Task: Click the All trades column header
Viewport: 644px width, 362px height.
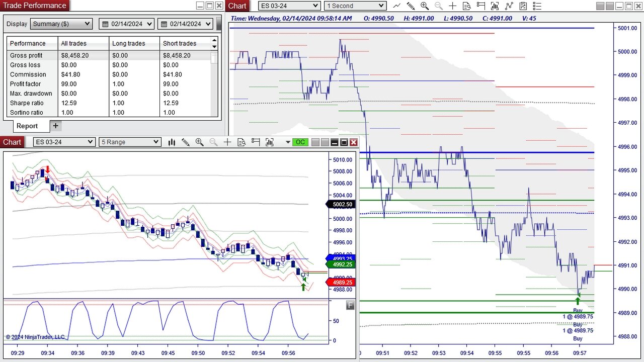Action: click(x=84, y=43)
